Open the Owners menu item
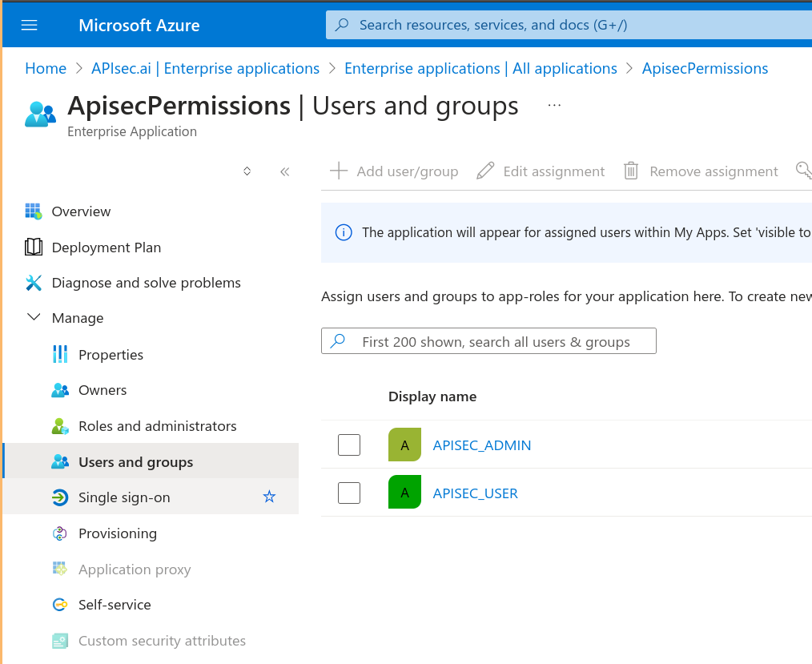The image size is (812, 664). pos(103,390)
